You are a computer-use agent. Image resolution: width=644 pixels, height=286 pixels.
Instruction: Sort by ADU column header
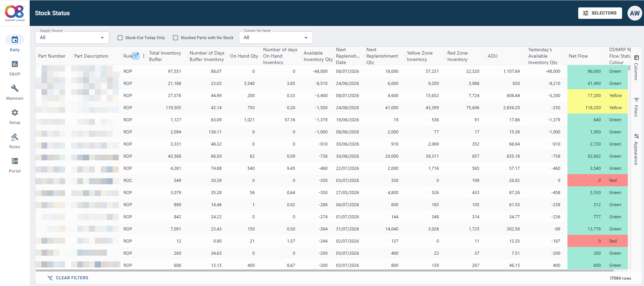(493, 56)
